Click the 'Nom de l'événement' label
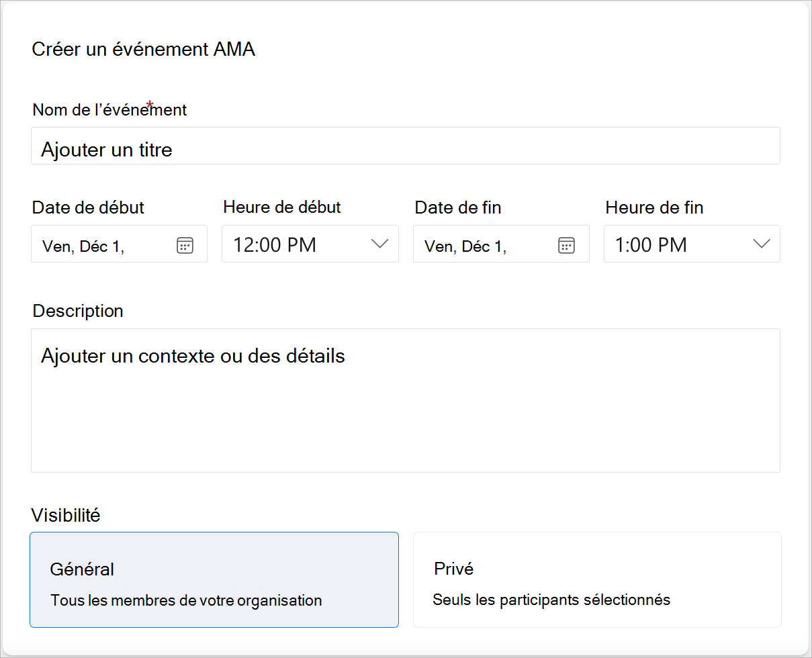 (109, 109)
